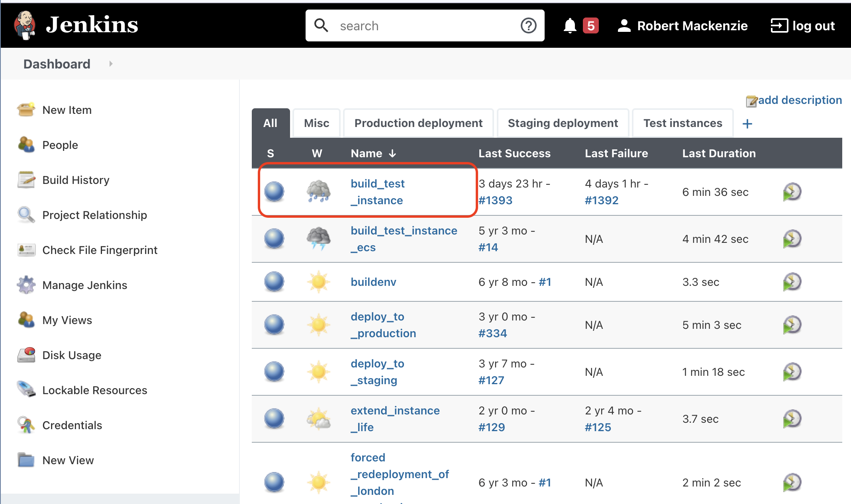Click the Credentials keys icon

[26, 425]
